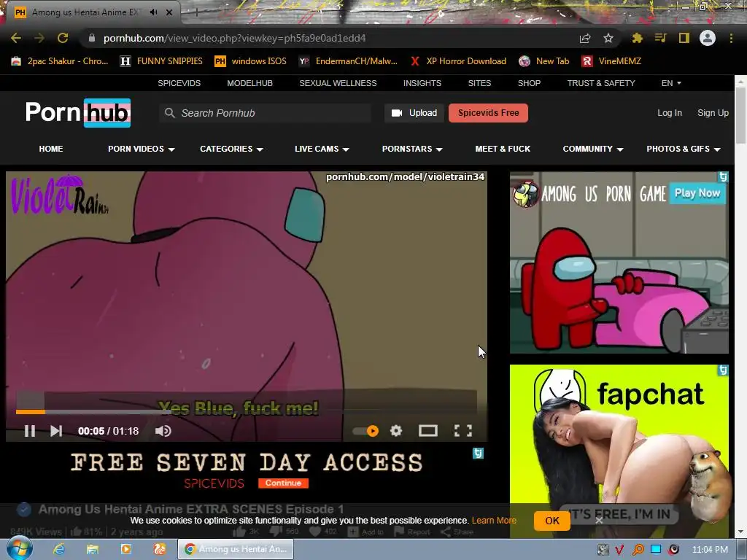Accept cookies with the OK button

click(552, 521)
